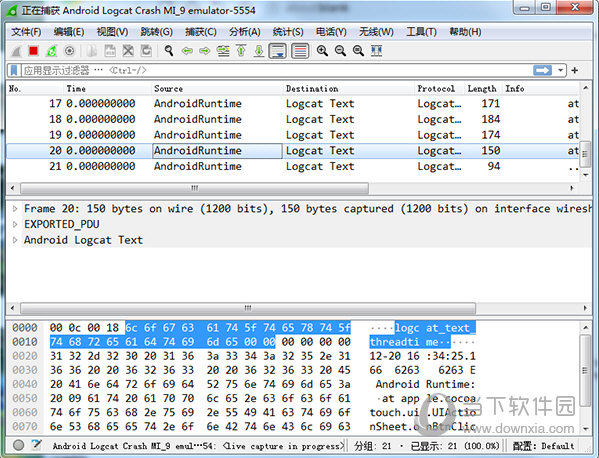Toggle packet list colorization
The height and width of the screenshot is (458, 599).
pyautogui.click(x=300, y=51)
